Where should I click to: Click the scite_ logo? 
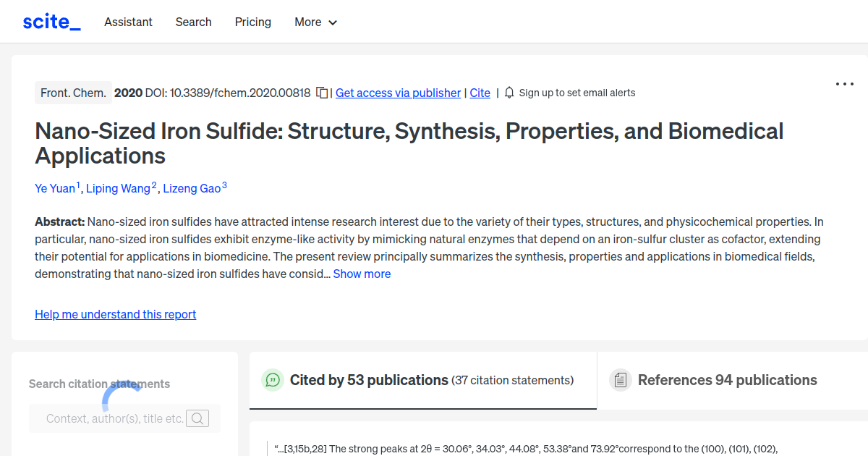(x=51, y=21)
